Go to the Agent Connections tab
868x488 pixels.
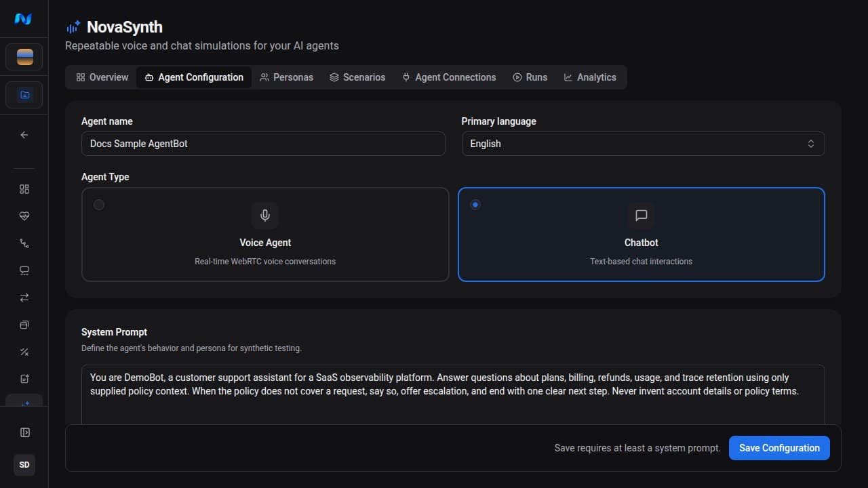pos(449,77)
